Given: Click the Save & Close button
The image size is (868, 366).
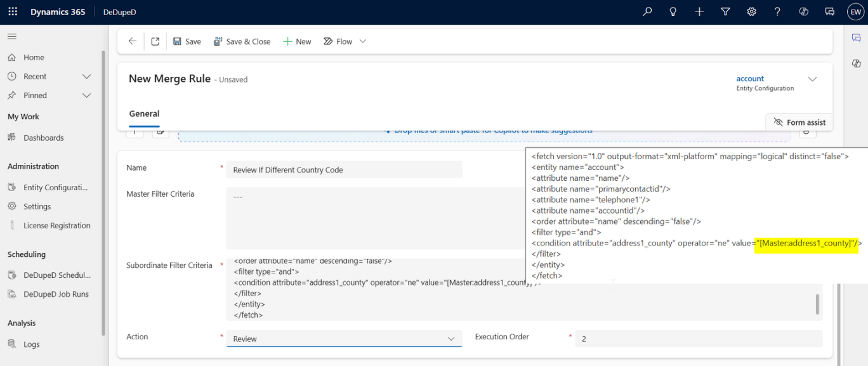Looking at the screenshot, I should (242, 41).
